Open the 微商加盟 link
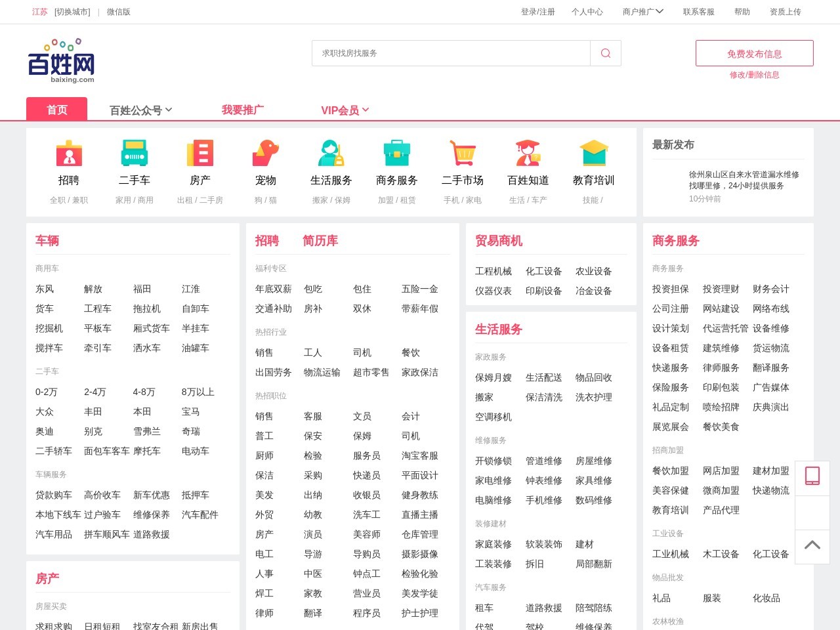Image resolution: width=840 pixels, height=630 pixels. [x=721, y=490]
